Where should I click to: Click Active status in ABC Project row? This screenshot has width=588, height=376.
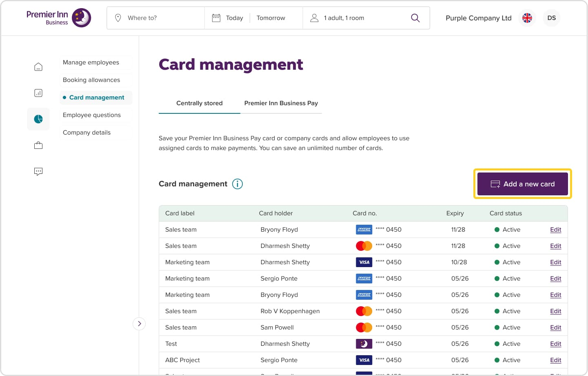[508, 360]
